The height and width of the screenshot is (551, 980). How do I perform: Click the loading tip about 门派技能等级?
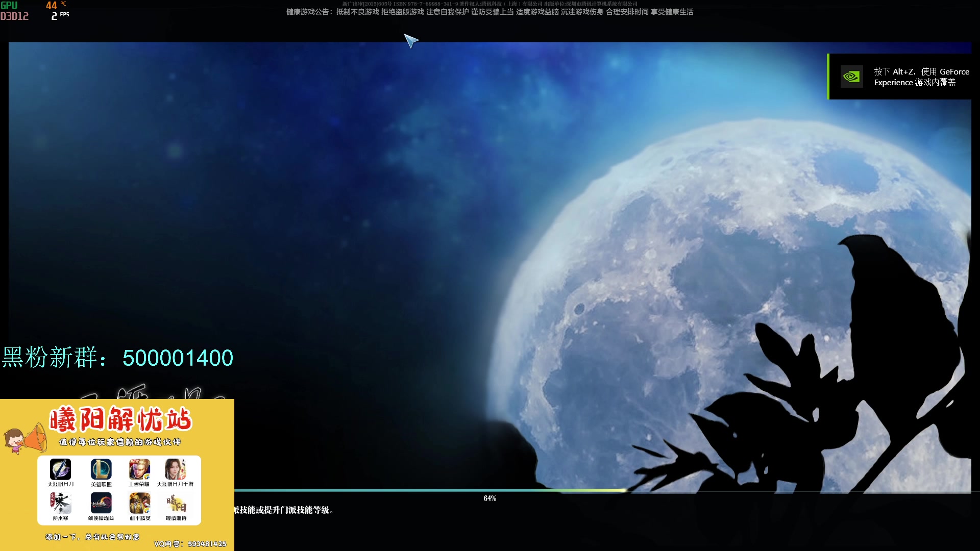point(284,510)
